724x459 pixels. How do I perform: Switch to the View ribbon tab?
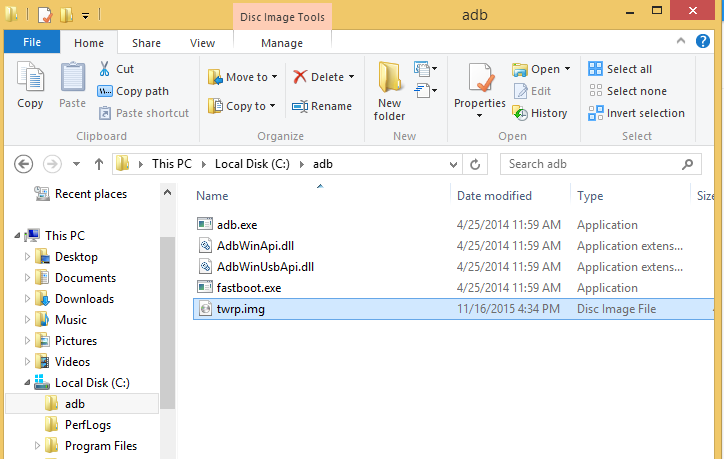[x=202, y=43]
